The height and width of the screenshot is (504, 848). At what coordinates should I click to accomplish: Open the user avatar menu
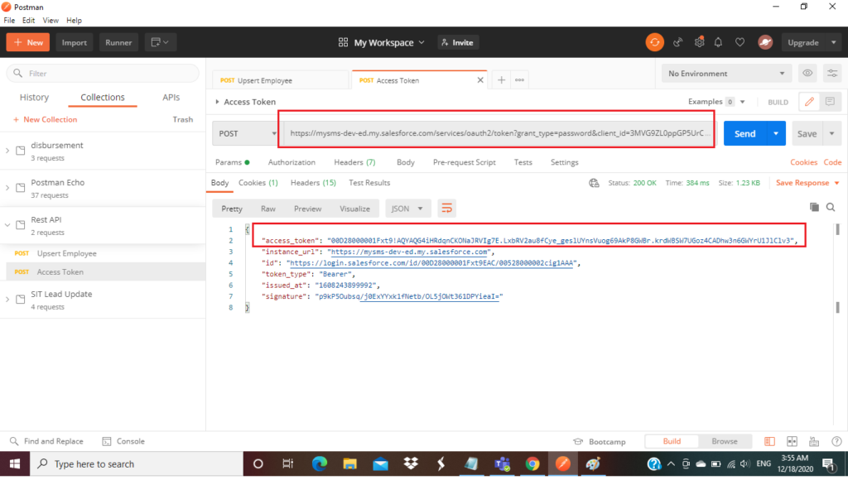click(x=764, y=42)
